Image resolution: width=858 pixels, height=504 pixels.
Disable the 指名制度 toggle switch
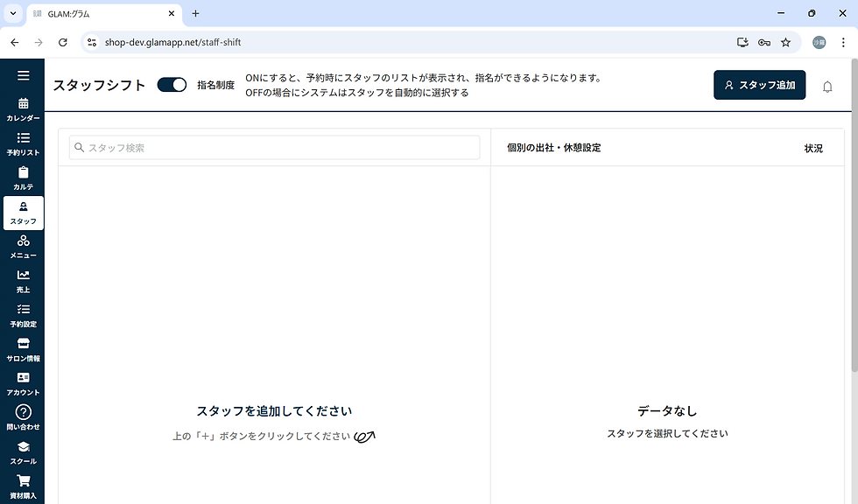click(172, 84)
